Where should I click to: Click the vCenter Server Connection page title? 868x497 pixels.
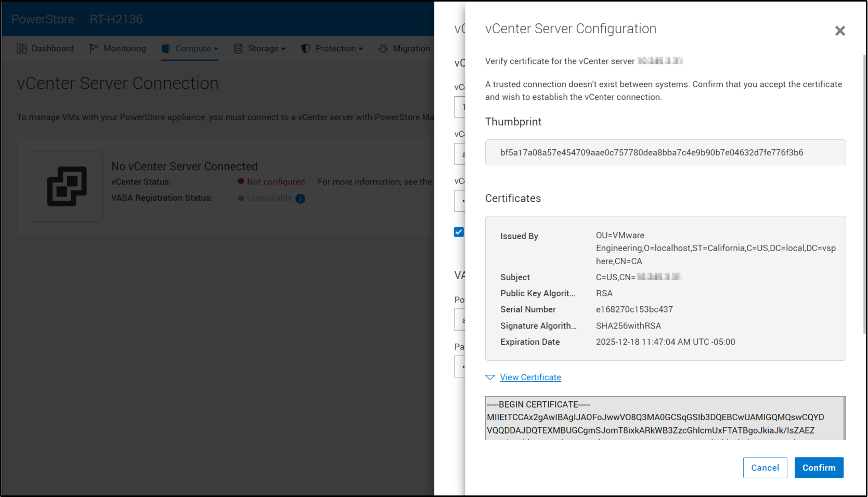[118, 83]
